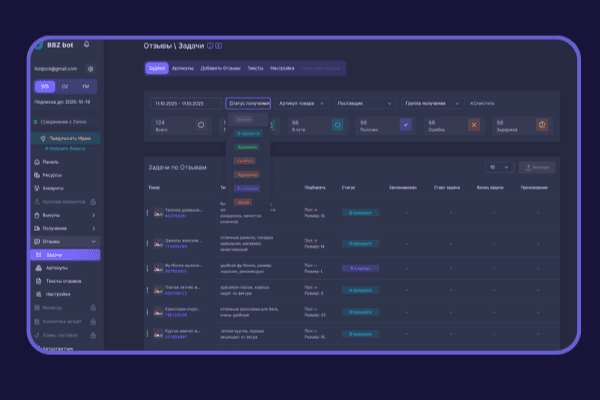Click the notification bell icon
Viewport: 600px width, 400px height.
coord(87,44)
